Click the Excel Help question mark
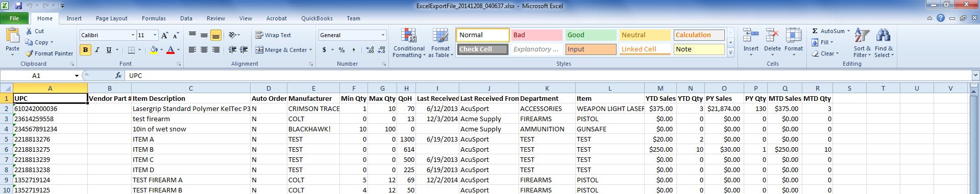 coord(941,18)
